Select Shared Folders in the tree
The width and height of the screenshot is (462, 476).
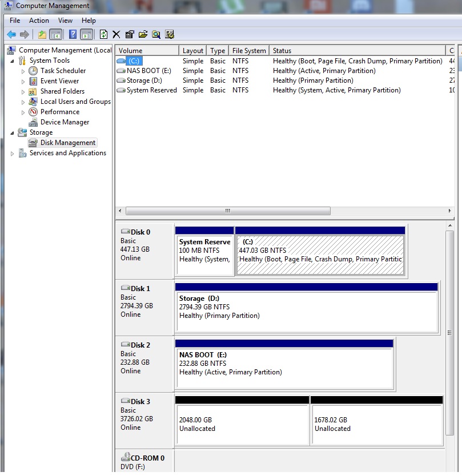[63, 91]
